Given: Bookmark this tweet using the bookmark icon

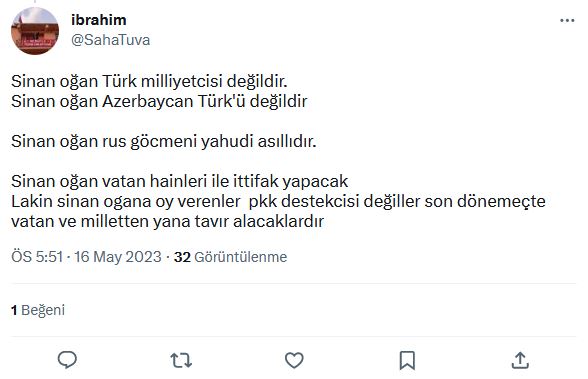Looking at the screenshot, I should click(407, 360).
